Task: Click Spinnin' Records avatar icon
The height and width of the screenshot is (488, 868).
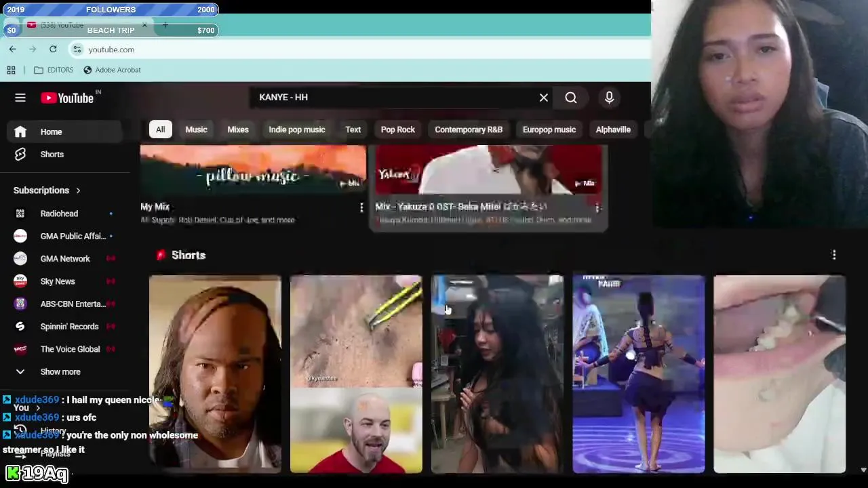Action: click(20, 327)
